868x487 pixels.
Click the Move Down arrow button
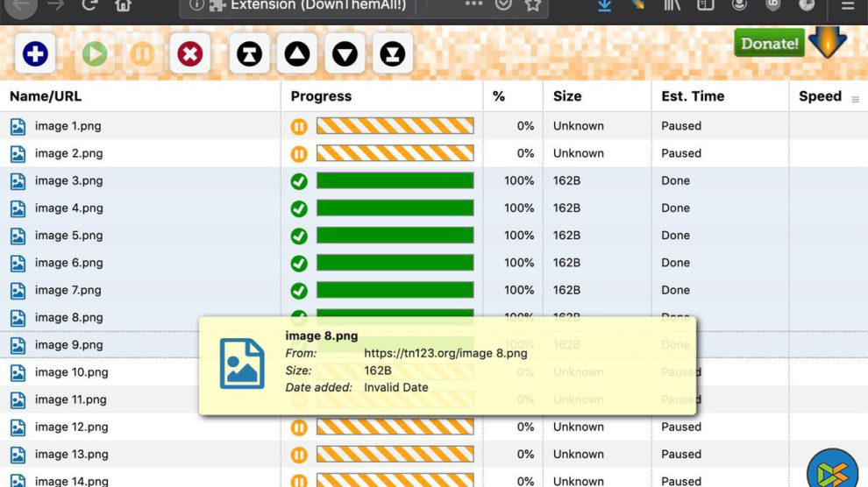(345, 54)
